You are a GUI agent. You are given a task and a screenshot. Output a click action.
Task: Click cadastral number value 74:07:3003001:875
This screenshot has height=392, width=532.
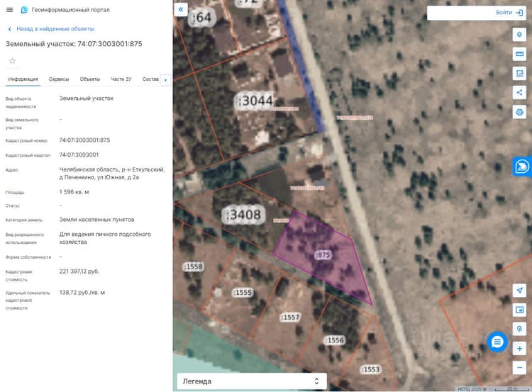[84, 140]
